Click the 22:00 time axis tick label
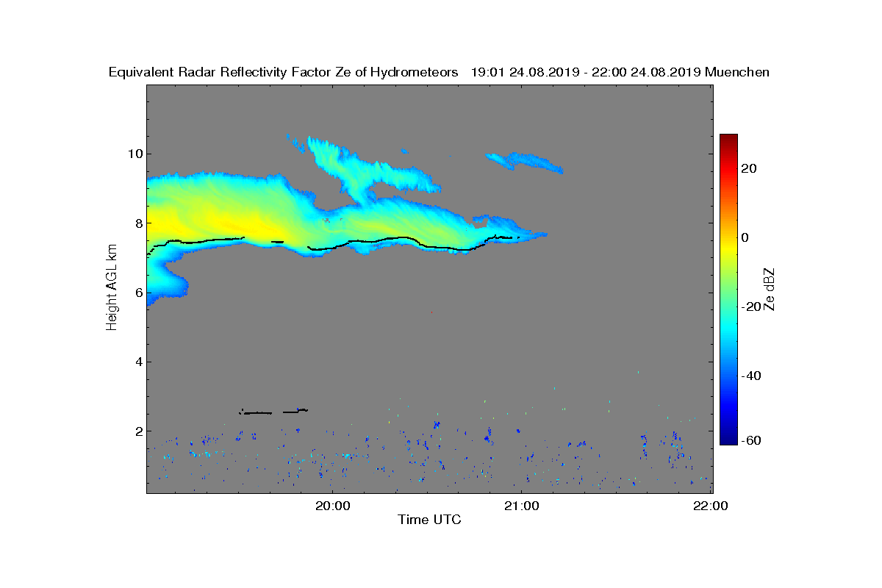Screen dimensions: 882x588 pyautogui.click(x=711, y=506)
